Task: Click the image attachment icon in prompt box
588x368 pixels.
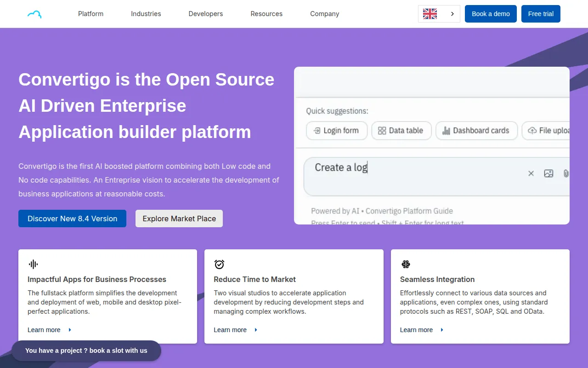Action: (x=548, y=173)
